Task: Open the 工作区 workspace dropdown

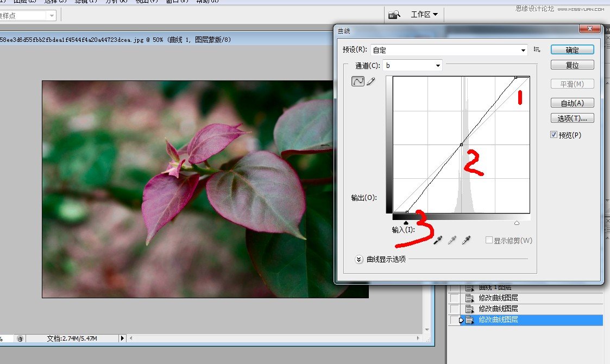Action: click(x=424, y=15)
